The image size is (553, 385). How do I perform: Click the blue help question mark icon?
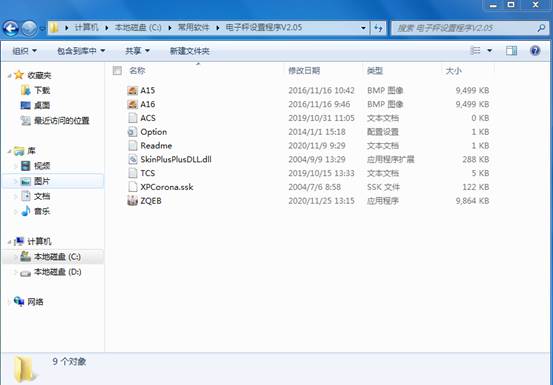[x=535, y=51]
